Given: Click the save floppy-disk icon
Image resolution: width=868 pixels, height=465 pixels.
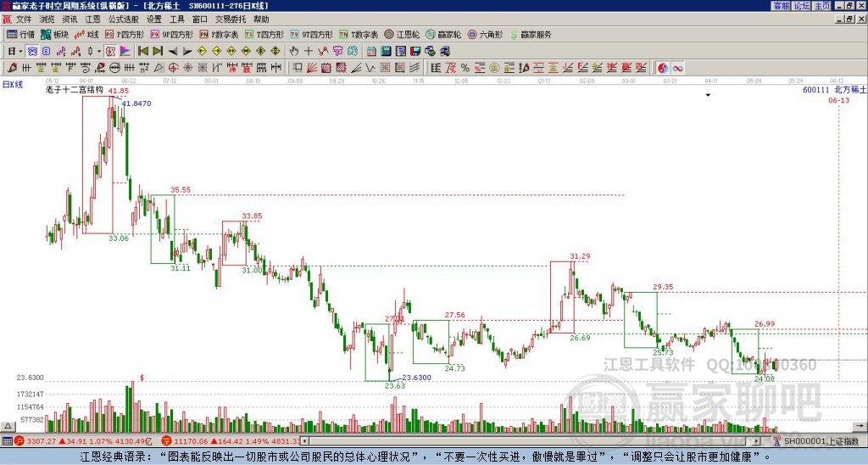Looking at the screenshot, I should coord(415,52).
